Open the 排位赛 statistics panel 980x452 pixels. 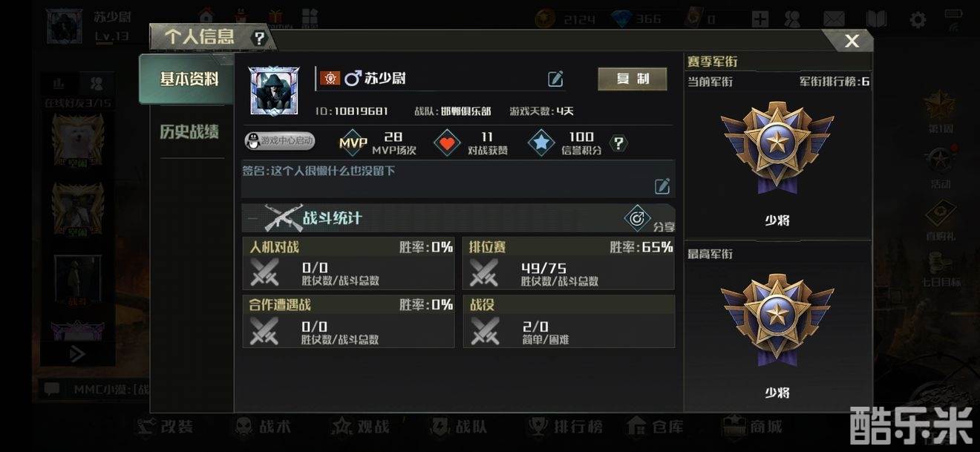point(569,264)
